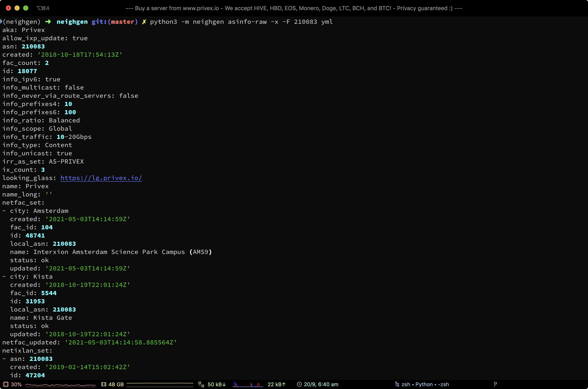The image size is (588, 389).
Task: Click the 50 kB download rate label
Action: 216,384
